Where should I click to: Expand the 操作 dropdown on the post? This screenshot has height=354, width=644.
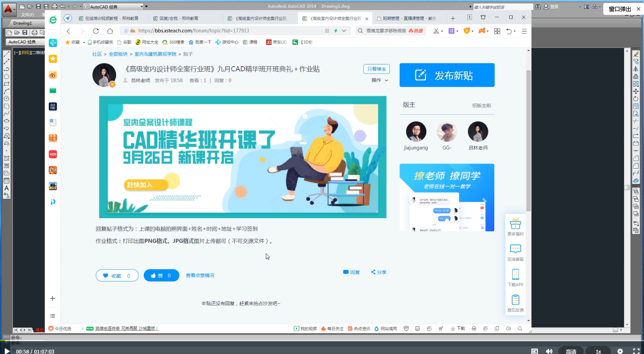[x=379, y=80]
